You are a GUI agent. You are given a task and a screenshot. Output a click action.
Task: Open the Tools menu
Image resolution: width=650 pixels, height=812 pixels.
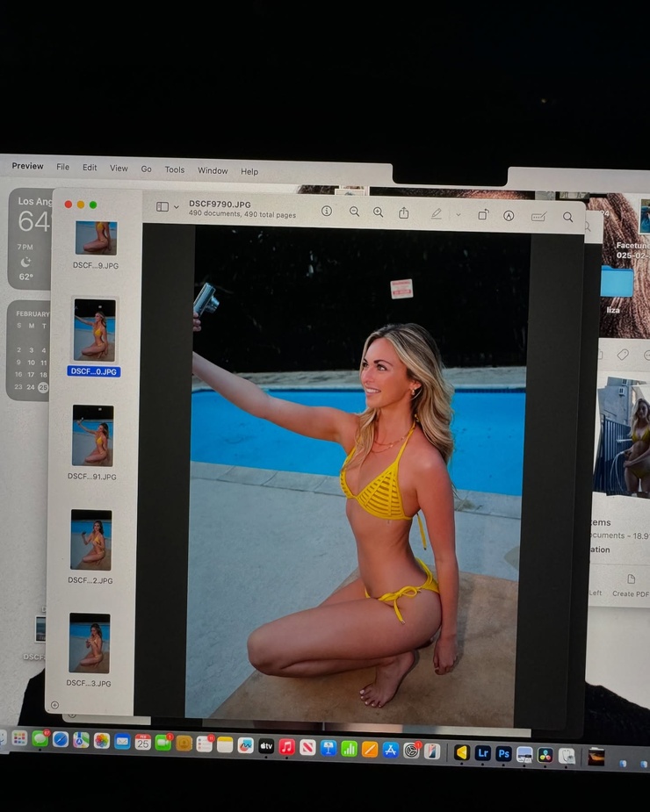point(175,169)
